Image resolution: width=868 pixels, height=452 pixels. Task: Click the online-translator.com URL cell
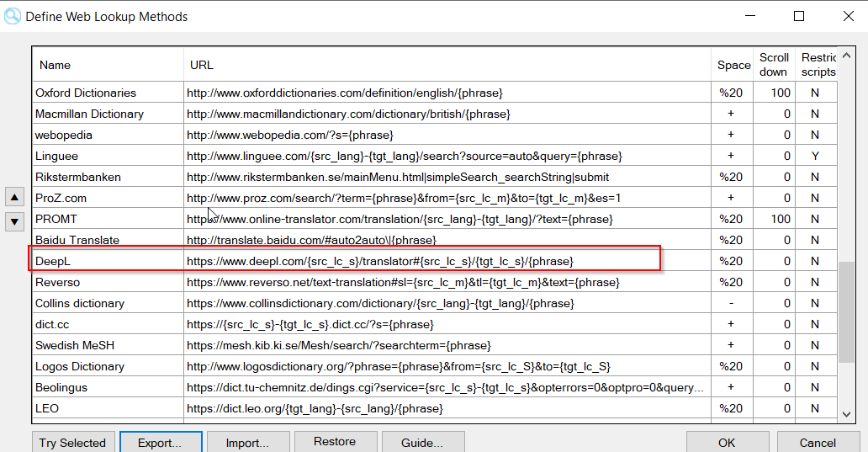447,219
